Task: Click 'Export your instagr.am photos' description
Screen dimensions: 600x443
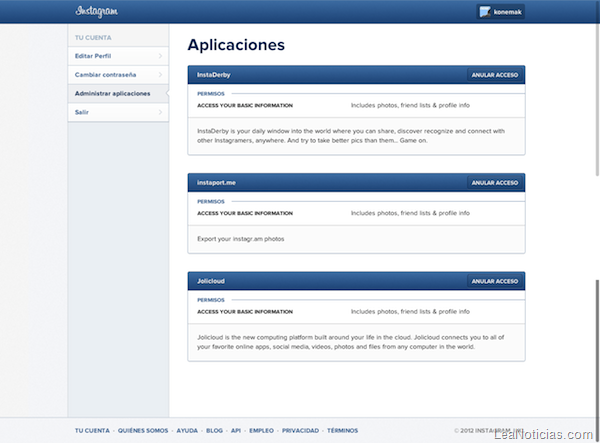Action: 241,239
